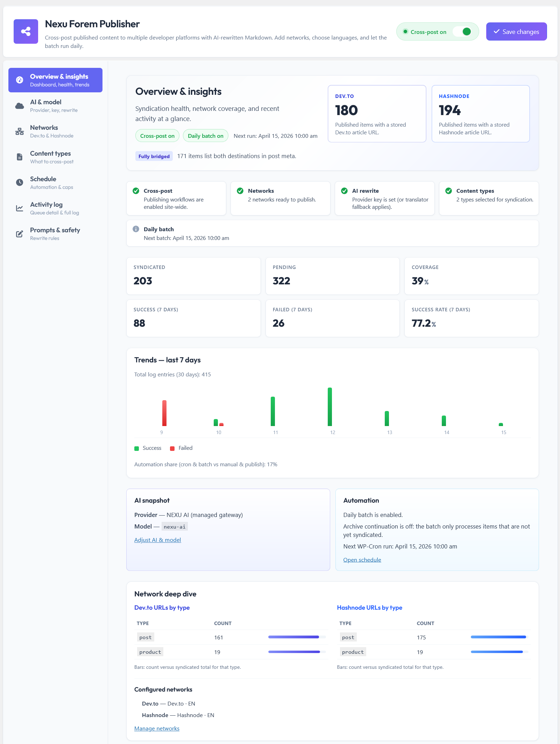The height and width of the screenshot is (744, 560).
Task: Open the AI & model tab
Action: pos(55,106)
